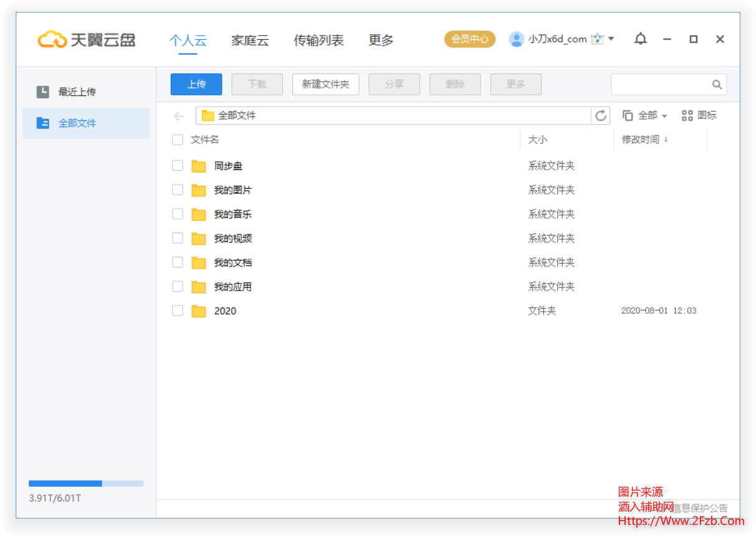
Task: Switch to icon grid view (图标)
Action: 699,115
